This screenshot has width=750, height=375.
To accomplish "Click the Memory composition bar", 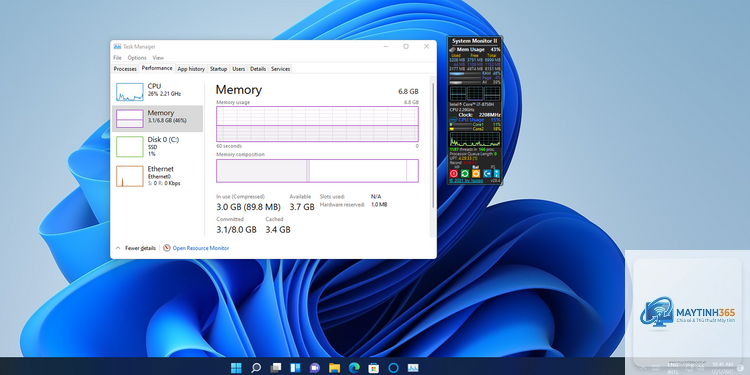I will point(317,171).
